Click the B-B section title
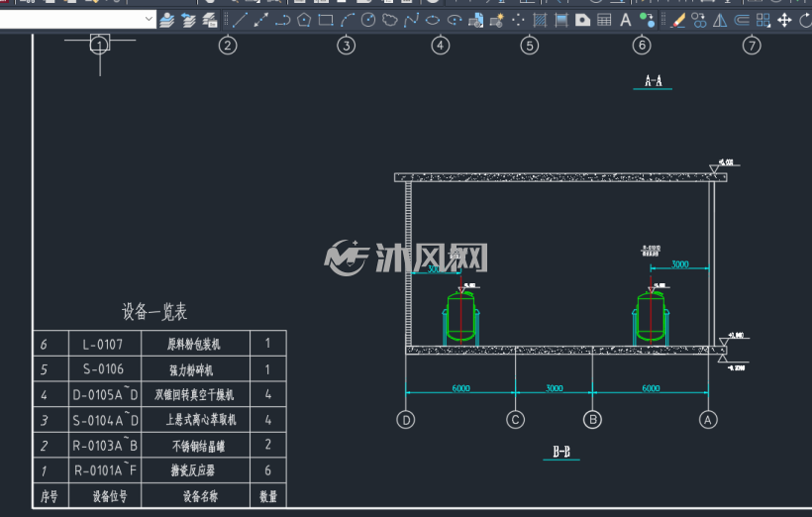This screenshot has height=517, width=812. coord(561,452)
